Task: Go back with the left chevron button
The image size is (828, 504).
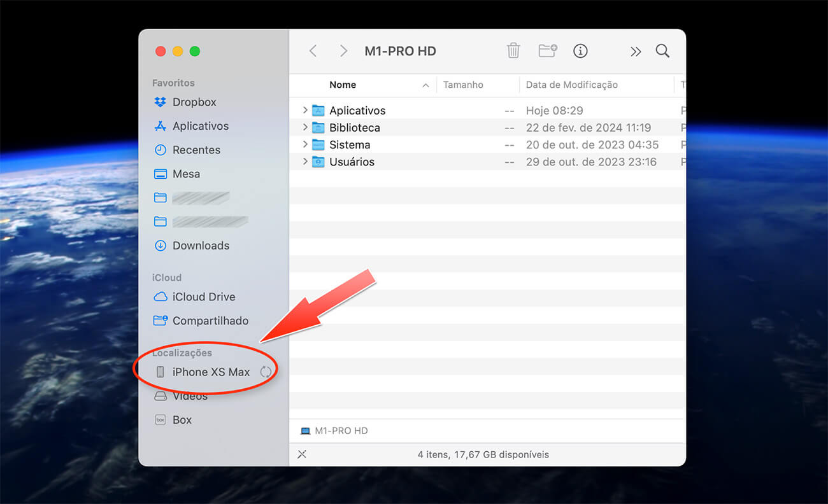Action: pos(313,51)
